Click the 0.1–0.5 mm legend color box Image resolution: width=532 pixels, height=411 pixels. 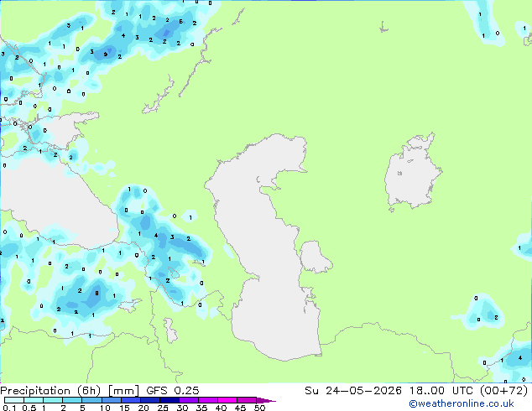coord(14,400)
